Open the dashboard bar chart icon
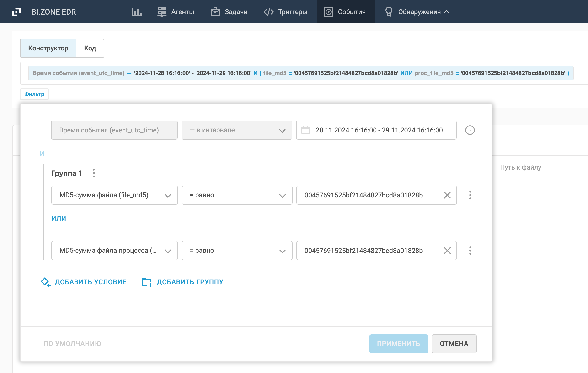 pos(137,12)
